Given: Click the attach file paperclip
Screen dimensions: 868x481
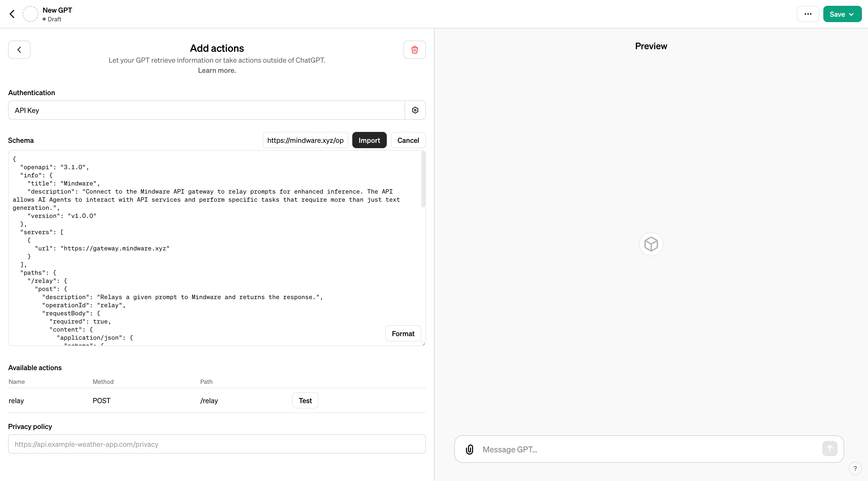Looking at the screenshot, I should 469,449.
